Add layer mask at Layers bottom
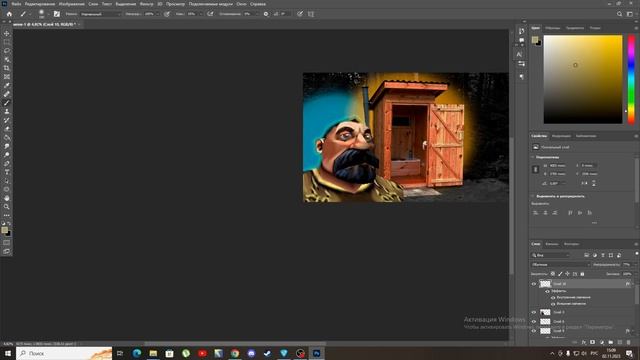 592,342
